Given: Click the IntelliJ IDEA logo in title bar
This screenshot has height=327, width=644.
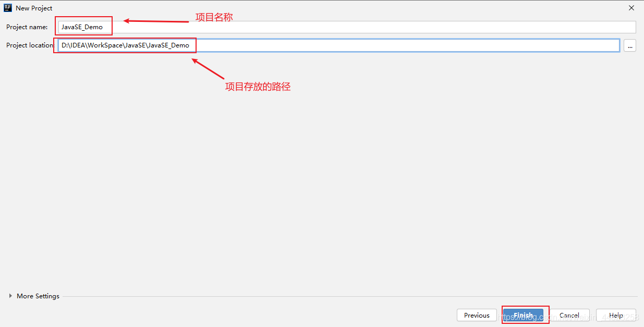Looking at the screenshot, I should tap(8, 8).
